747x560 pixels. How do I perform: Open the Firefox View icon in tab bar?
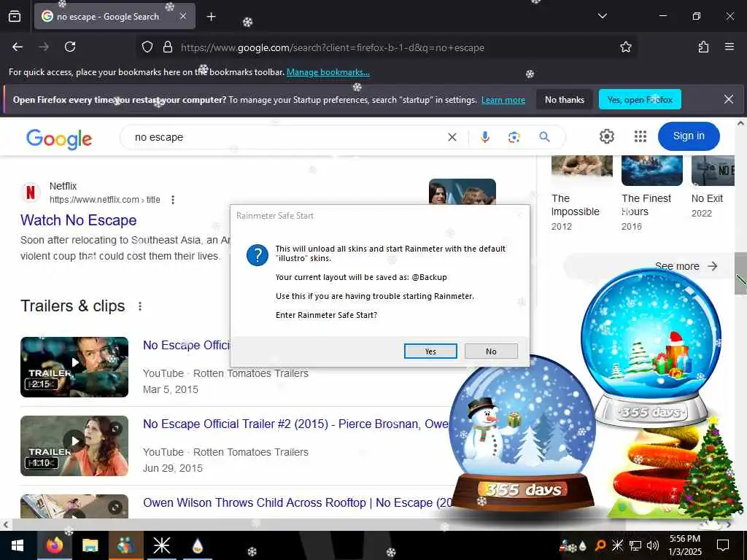point(15,16)
